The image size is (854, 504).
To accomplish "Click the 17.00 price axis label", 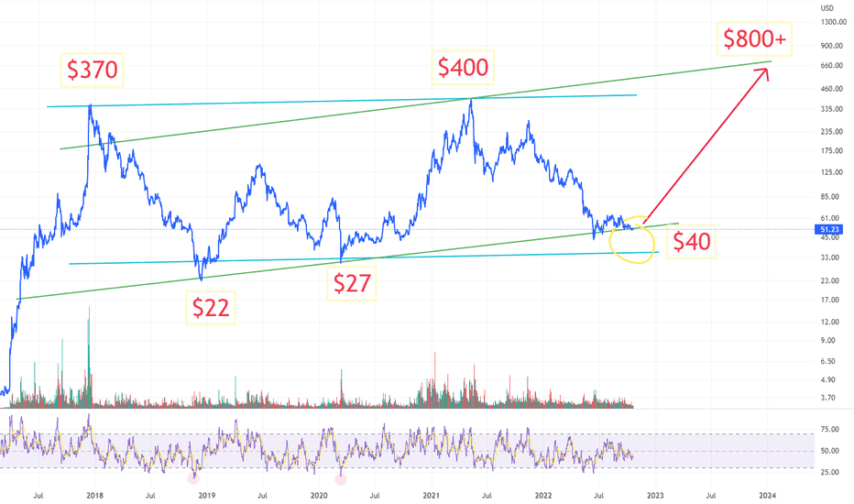I will coord(830,300).
